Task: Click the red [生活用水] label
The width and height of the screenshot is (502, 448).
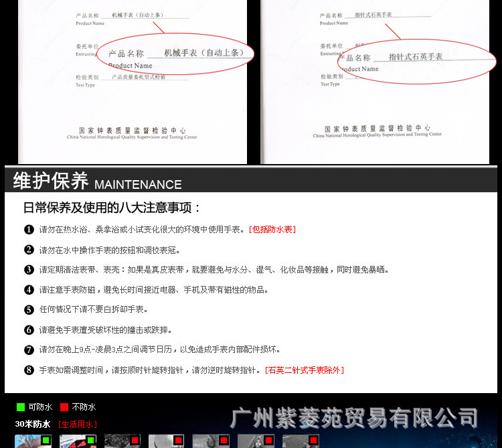Action: tap(77, 424)
